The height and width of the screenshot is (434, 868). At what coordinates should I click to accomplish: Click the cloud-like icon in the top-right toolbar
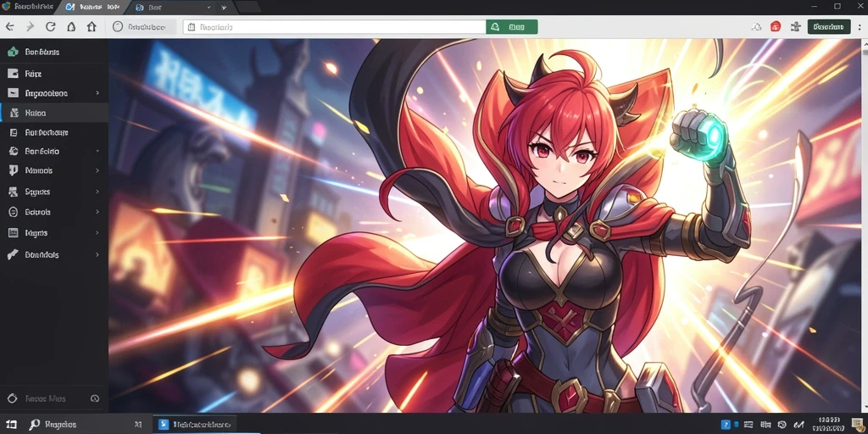pos(757,26)
